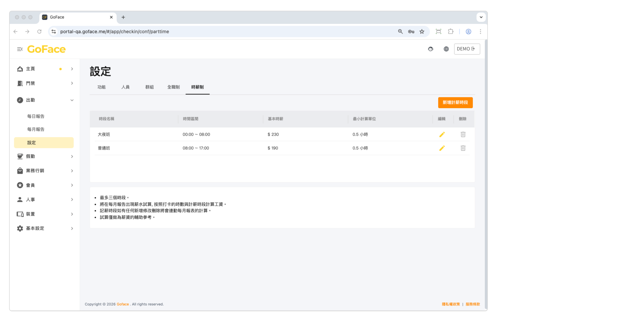Screen dimensions: 644x322
Task: Bookmark page with the star icon
Action: pos(422,32)
